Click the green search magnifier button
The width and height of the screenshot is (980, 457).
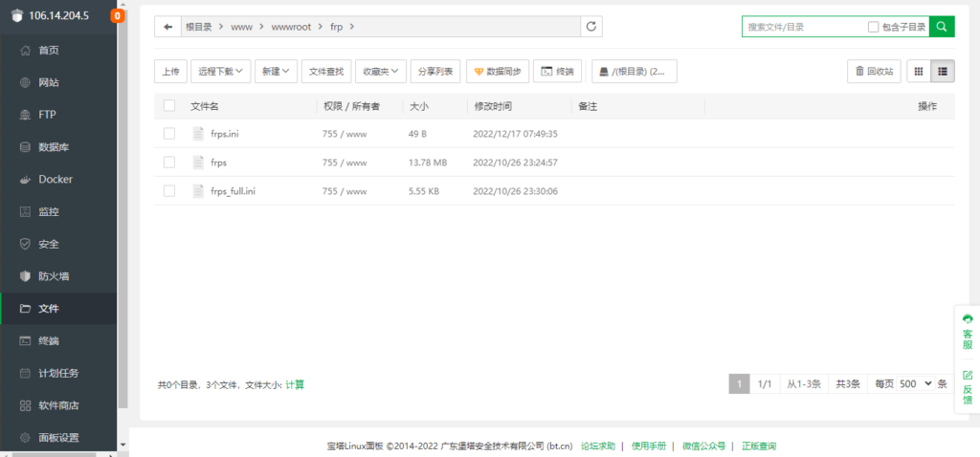click(942, 27)
